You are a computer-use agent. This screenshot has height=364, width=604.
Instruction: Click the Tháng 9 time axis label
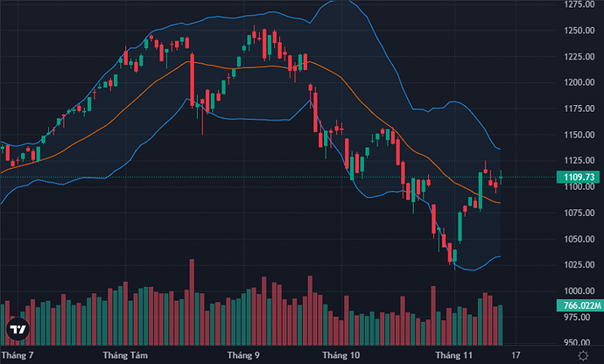[x=243, y=355]
